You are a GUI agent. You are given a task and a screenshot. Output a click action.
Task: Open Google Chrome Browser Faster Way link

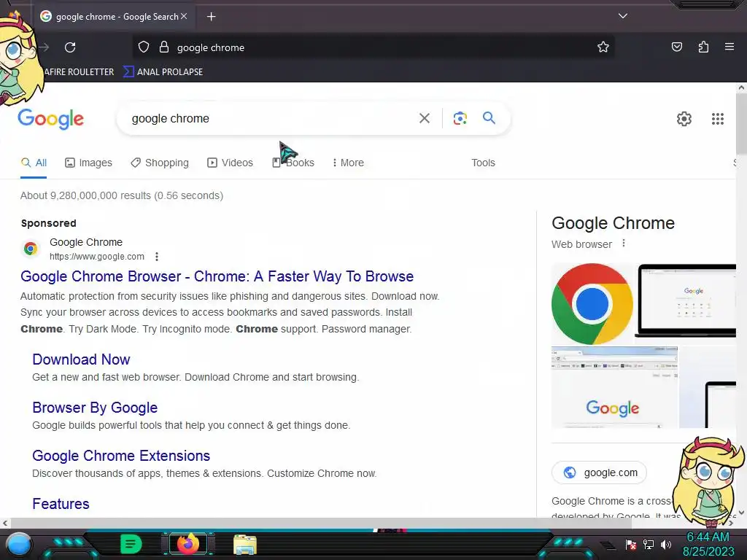click(217, 276)
